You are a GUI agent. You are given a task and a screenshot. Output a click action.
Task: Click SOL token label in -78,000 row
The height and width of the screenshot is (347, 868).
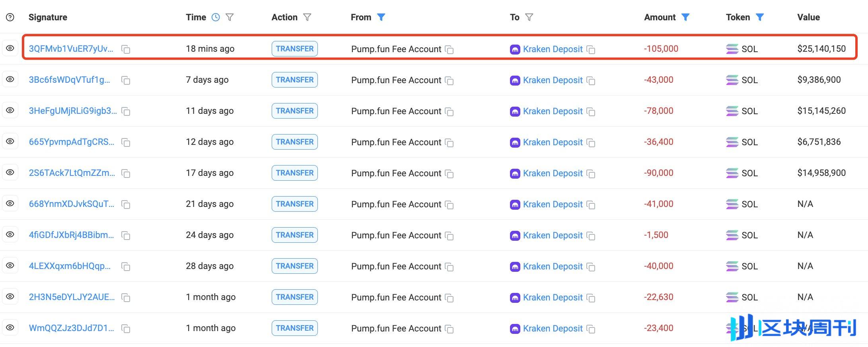point(749,111)
